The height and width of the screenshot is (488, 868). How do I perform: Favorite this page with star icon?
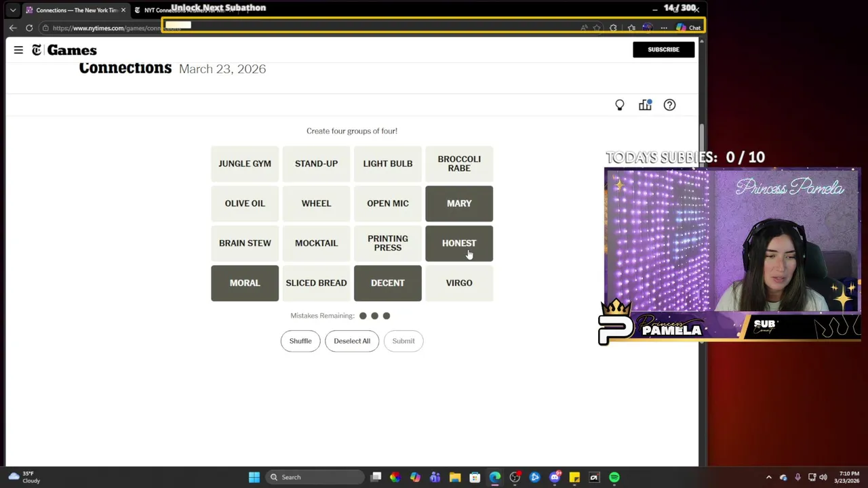coord(596,28)
